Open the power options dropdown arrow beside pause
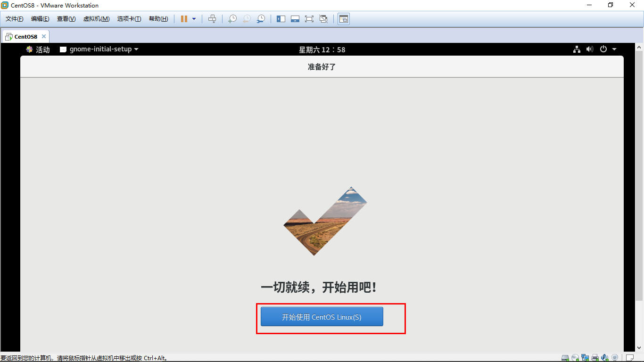 point(194,19)
